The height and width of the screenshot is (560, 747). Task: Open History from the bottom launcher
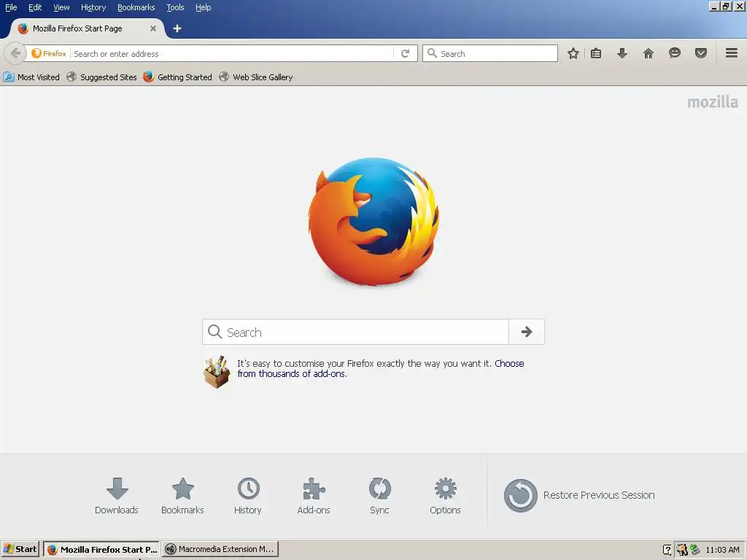click(x=248, y=496)
